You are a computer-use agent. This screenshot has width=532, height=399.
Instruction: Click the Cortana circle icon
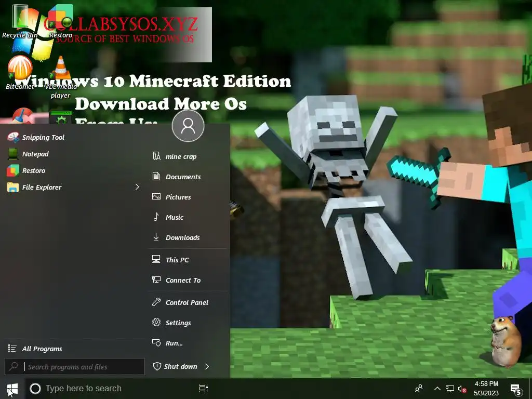point(35,389)
